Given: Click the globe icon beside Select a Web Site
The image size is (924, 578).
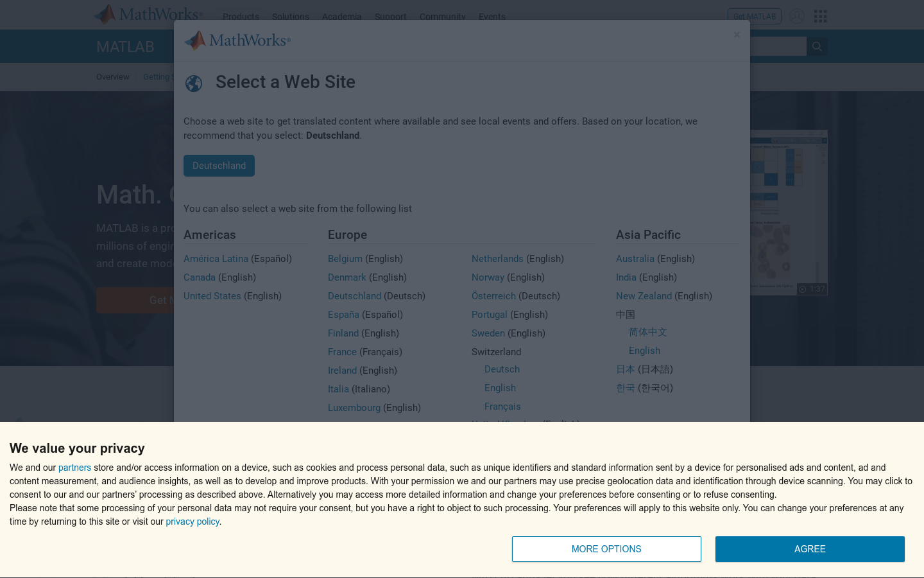Looking at the screenshot, I should 194,83.
